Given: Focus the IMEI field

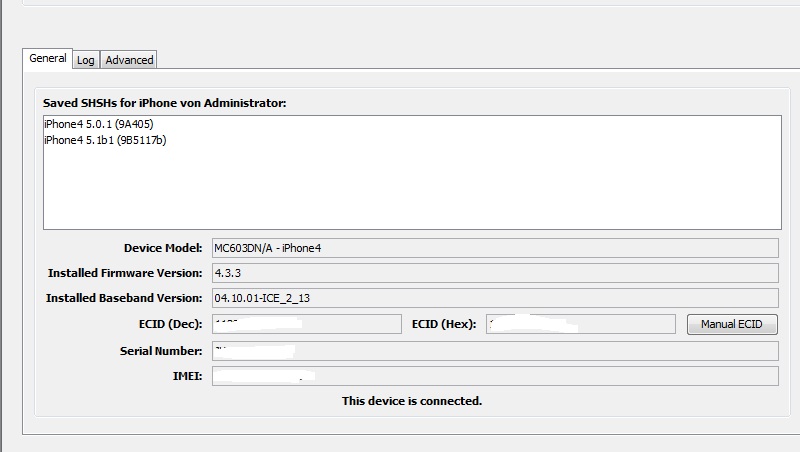Looking at the screenshot, I should [x=495, y=376].
